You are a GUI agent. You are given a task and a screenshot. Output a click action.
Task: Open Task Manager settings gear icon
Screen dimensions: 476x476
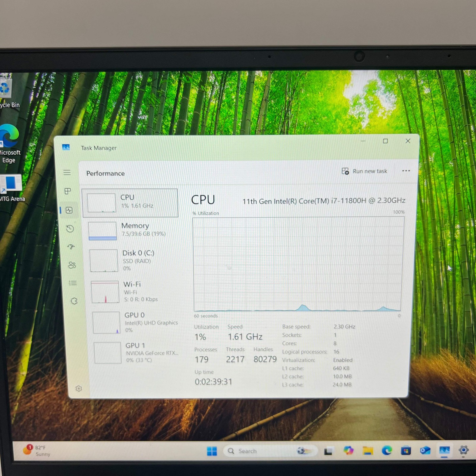(79, 389)
